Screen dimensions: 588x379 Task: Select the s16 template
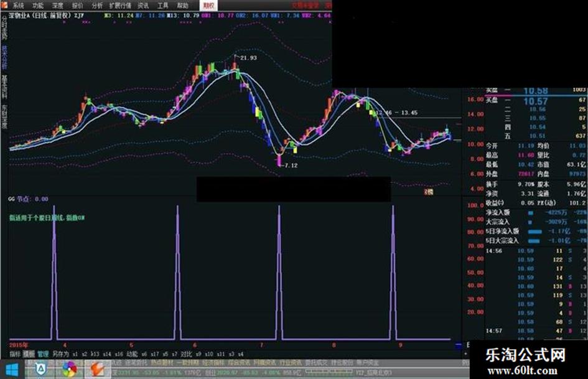[x=119, y=354]
